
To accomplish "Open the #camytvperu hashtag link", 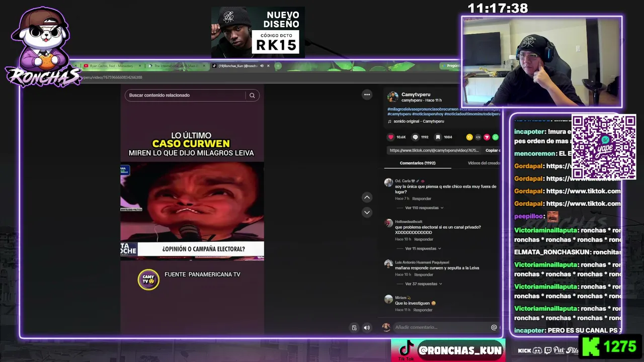I will pyautogui.click(x=399, y=114).
